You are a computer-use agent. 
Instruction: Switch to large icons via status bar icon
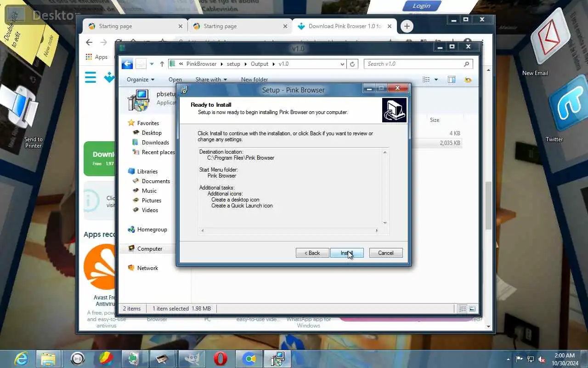(472, 309)
